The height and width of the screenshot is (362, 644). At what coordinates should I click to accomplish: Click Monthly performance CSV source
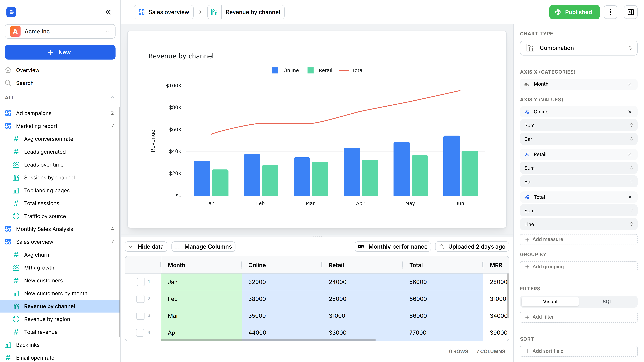(392, 247)
